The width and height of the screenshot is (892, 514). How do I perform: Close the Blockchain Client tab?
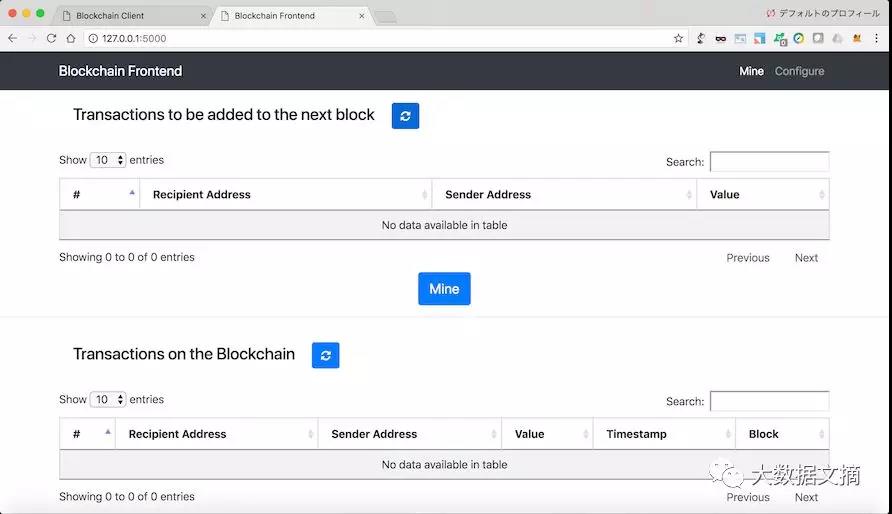pyautogui.click(x=203, y=16)
